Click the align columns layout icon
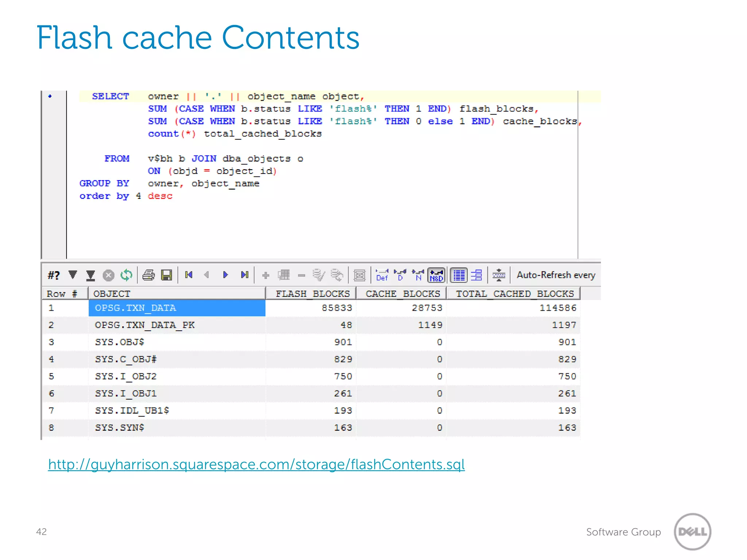This screenshot has width=747, height=560. (477, 275)
